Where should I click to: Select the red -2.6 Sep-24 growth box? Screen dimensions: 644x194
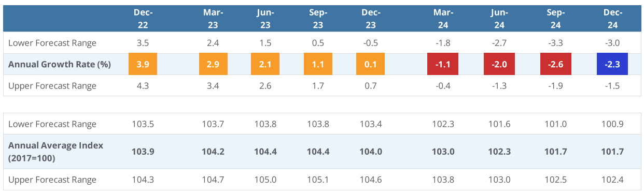pyautogui.click(x=556, y=64)
